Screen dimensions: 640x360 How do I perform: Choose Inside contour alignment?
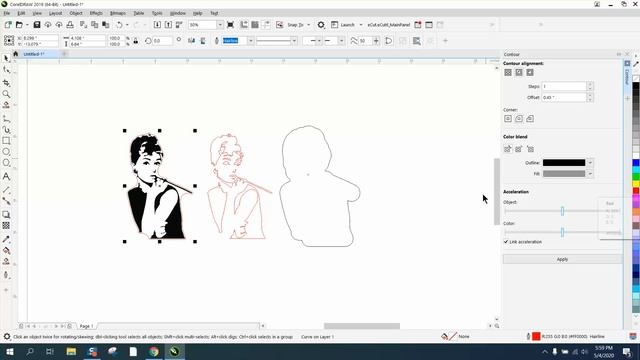pos(519,72)
